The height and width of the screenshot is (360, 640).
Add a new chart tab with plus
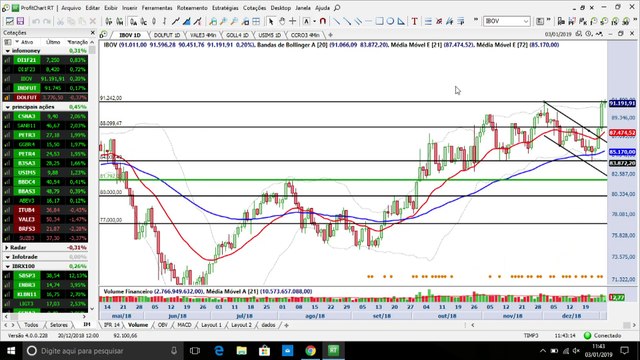pos(330,35)
